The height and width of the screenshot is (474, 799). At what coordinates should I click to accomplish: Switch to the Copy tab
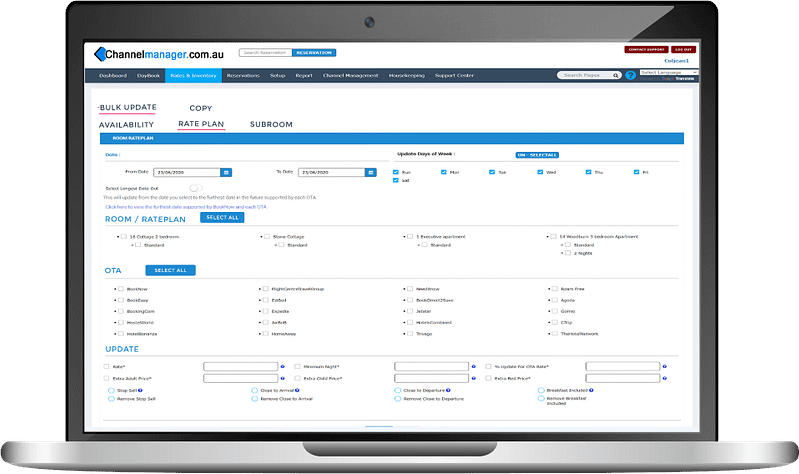[201, 108]
